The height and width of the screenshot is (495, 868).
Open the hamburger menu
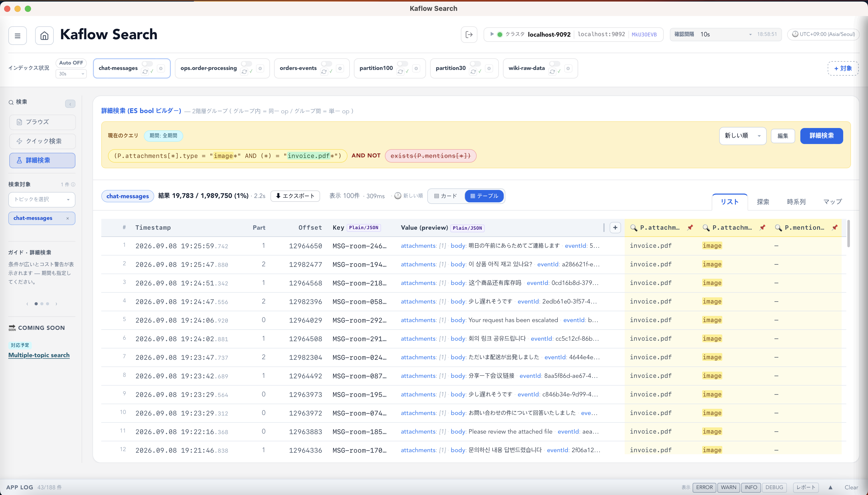[x=18, y=35]
